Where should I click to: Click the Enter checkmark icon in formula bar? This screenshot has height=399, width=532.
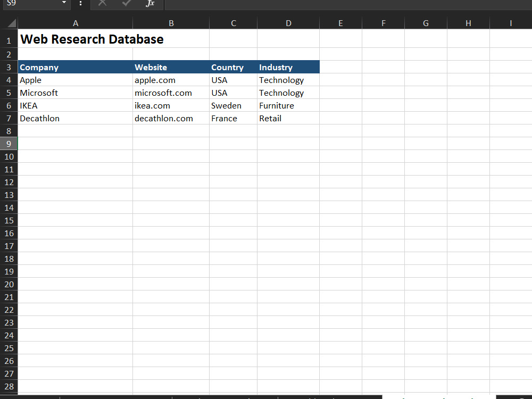click(x=126, y=3)
